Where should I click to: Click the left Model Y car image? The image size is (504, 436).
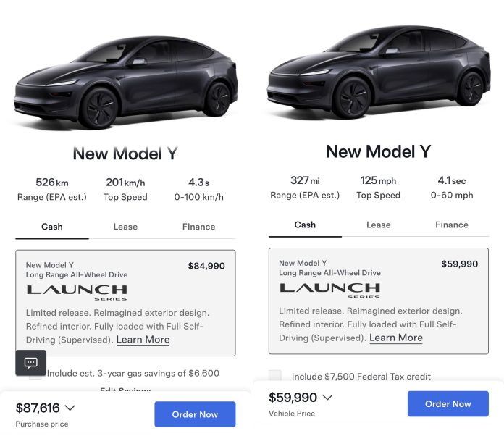(126, 82)
